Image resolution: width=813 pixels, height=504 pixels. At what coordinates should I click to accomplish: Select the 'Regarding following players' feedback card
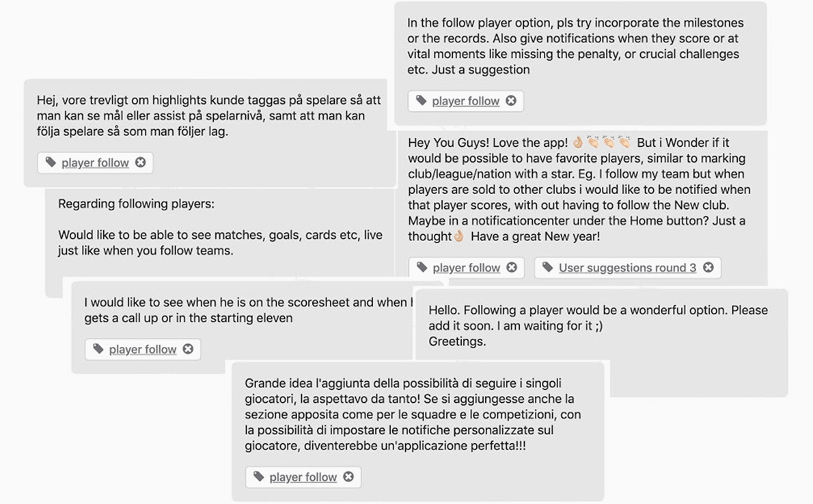pyautogui.click(x=219, y=227)
